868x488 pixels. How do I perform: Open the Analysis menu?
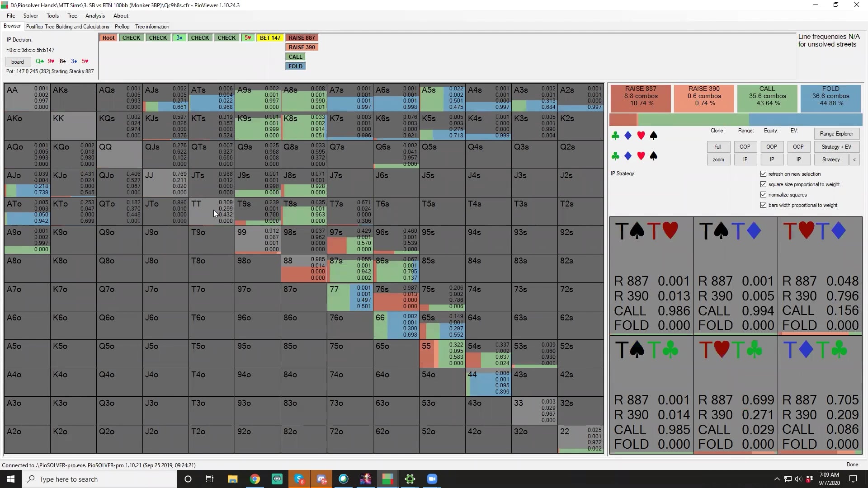95,16
